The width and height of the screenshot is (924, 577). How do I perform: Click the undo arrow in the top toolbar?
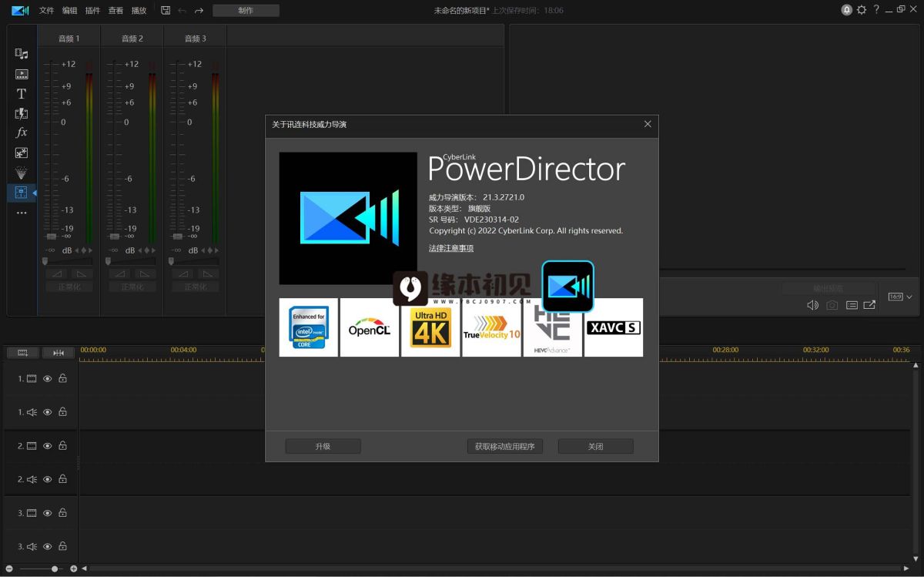(x=182, y=11)
